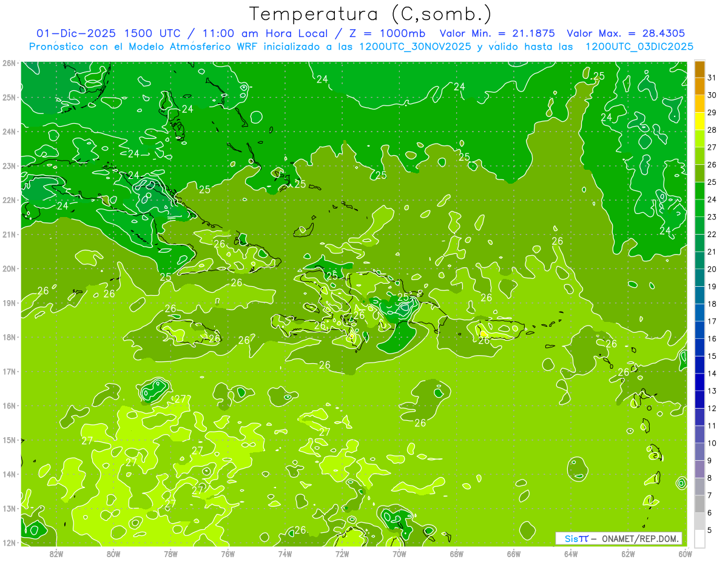The width and height of the screenshot is (728, 562).
Task: Click the '16N' latitude axis label
Action: [9, 406]
